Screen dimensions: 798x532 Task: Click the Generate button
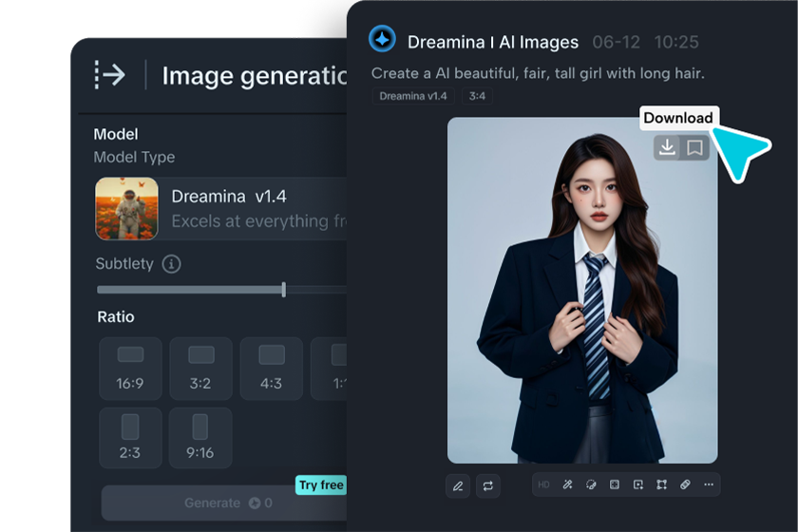[x=224, y=503]
